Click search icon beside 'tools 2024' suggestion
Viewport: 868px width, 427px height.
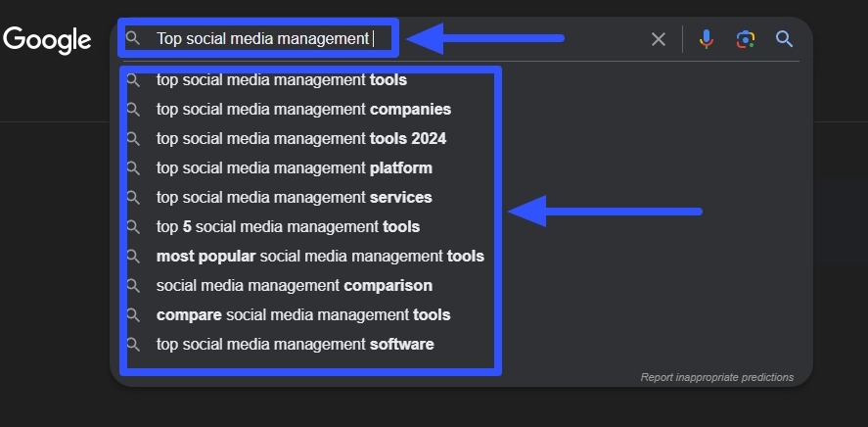(134, 139)
